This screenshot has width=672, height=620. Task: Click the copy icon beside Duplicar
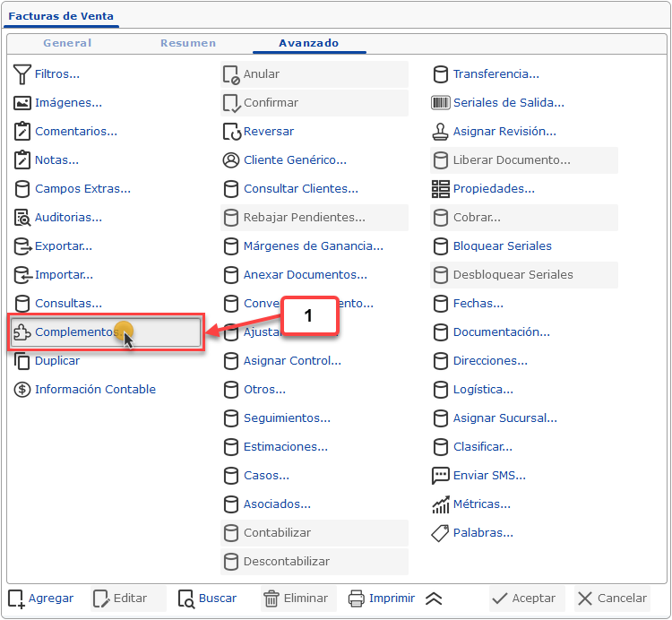pos(22,361)
